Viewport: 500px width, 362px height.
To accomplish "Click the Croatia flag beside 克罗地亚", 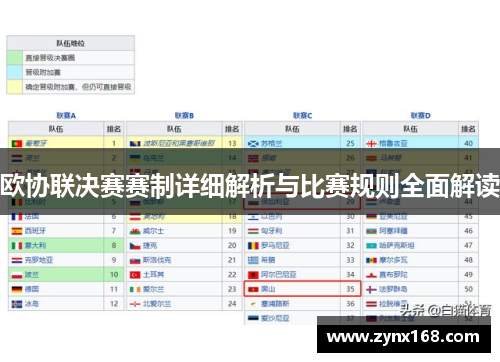I will click(17, 260).
